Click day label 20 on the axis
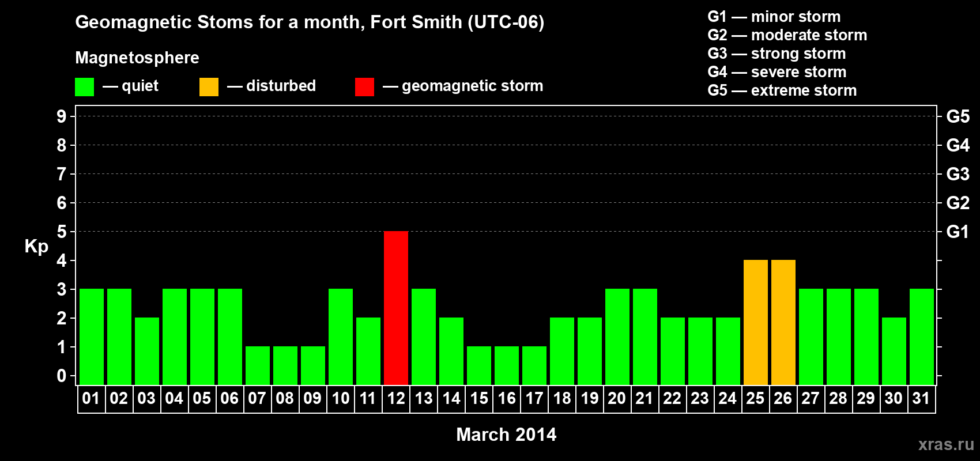The height and width of the screenshot is (461, 980). (x=617, y=398)
